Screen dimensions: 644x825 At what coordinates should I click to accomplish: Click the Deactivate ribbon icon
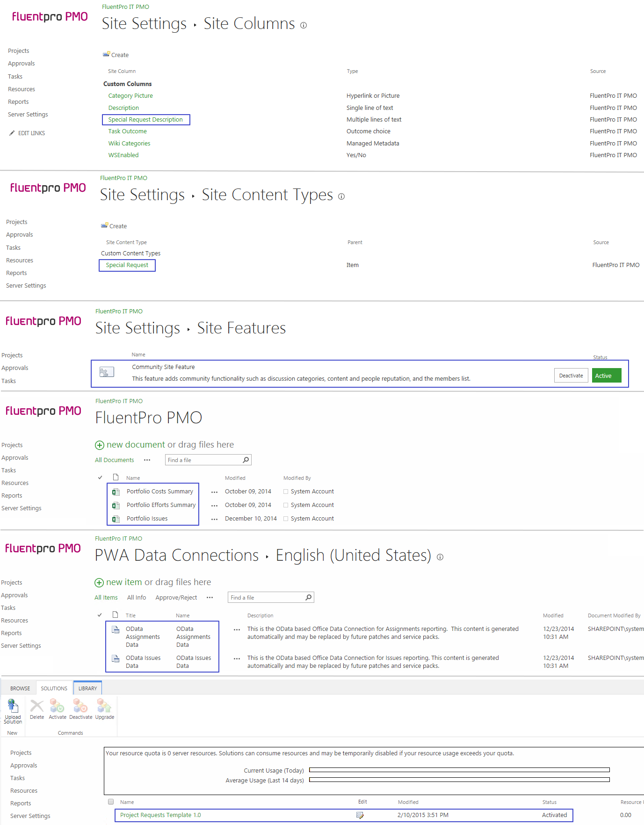[x=80, y=706]
